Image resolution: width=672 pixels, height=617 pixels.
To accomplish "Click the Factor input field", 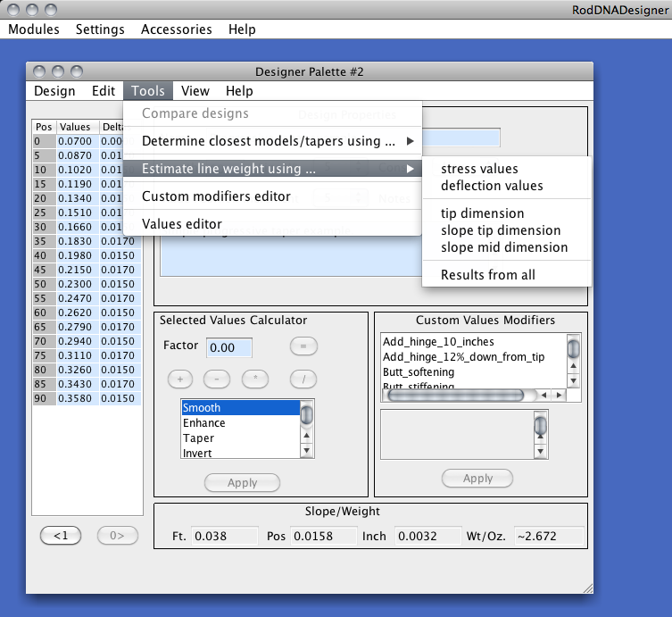I will (x=228, y=347).
